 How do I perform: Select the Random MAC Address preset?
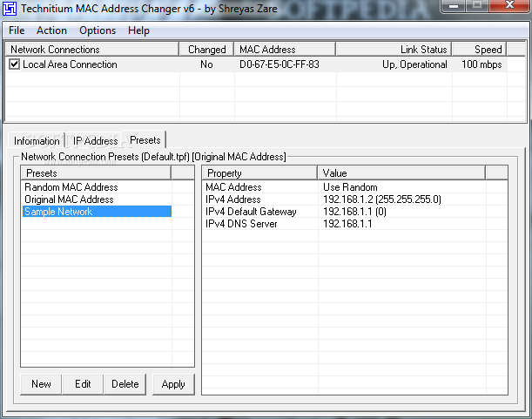pos(97,187)
